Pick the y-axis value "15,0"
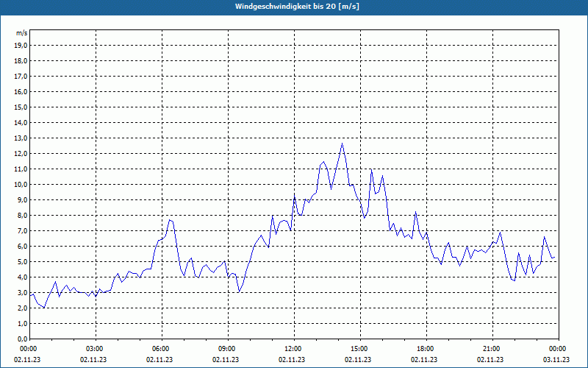588x368 pixels. click(x=21, y=107)
